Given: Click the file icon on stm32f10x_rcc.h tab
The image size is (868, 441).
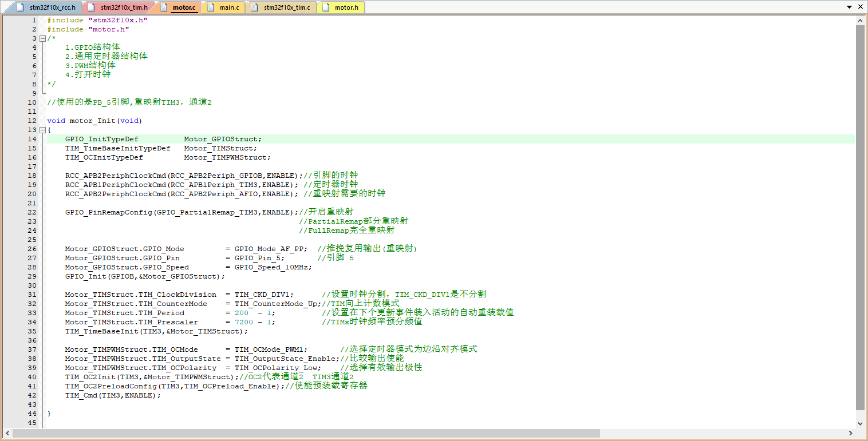Looking at the screenshot, I should [x=21, y=7].
